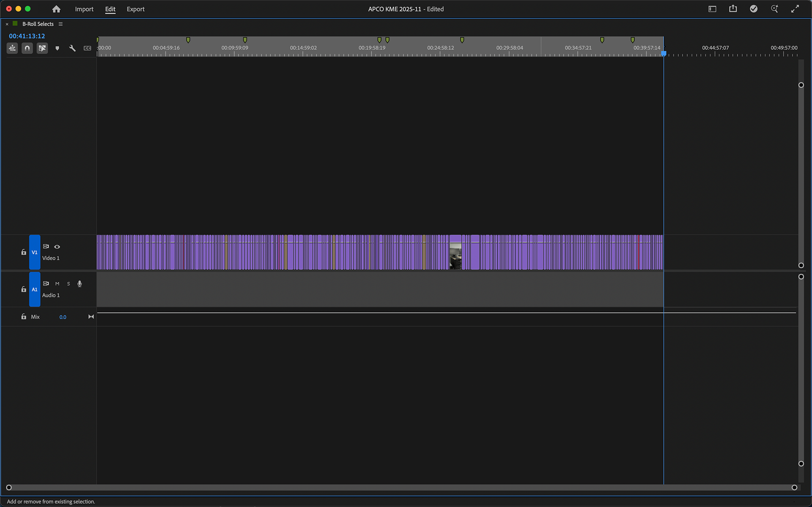Image resolution: width=812 pixels, height=507 pixels.
Task: Collapse the left panel with the sidebar icon
Action: pos(712,8)
